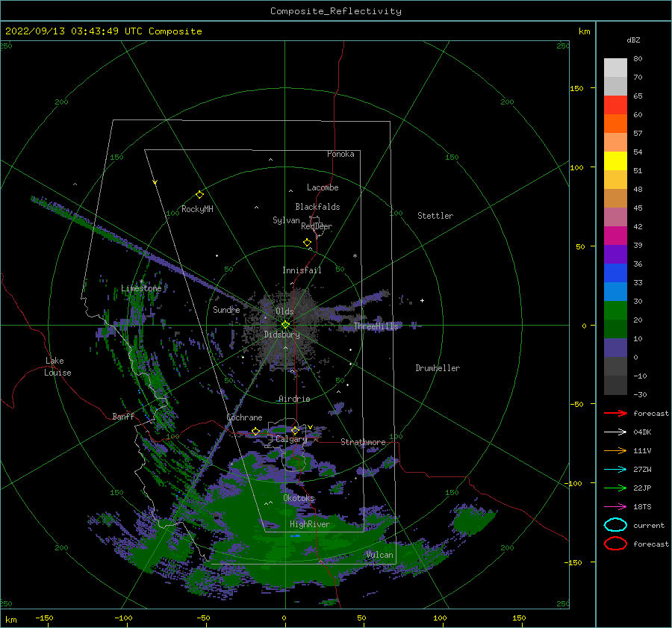This screenshot has height=628, width=672.
Task: Click the magenta 18TS arrow icon
Action: 615,507
